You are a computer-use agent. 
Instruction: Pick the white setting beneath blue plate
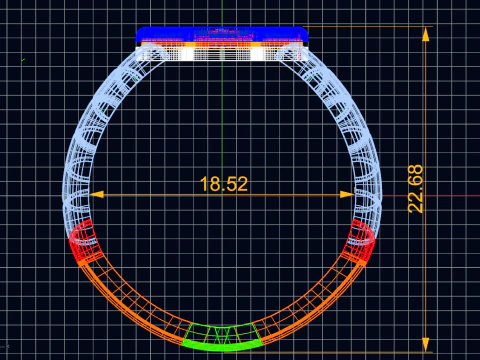[x=222, y=54]
